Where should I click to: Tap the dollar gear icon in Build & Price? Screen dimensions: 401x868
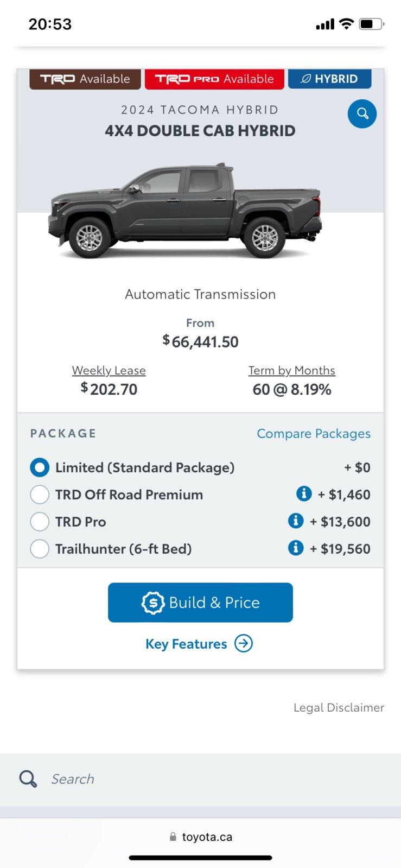pyautogui.click(x=153, y=603)
